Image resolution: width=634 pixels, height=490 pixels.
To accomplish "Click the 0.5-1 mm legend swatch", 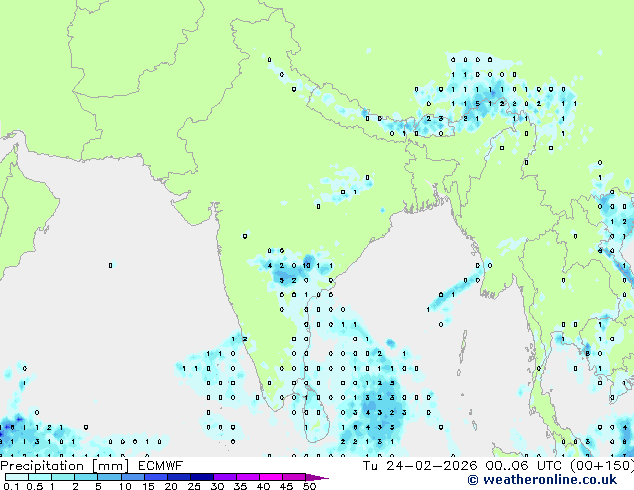I will [x=40, y=477].
